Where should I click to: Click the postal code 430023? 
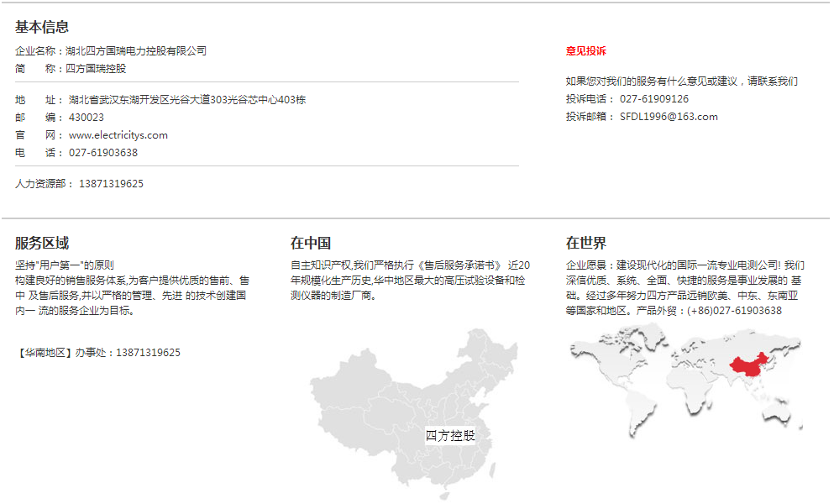(x=87, y=118)
